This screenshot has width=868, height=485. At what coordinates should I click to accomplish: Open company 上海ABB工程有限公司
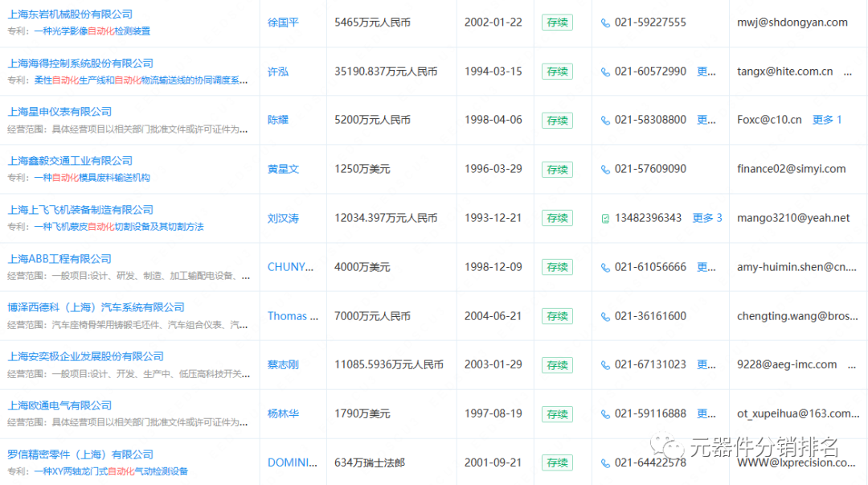tap(59, 259)
